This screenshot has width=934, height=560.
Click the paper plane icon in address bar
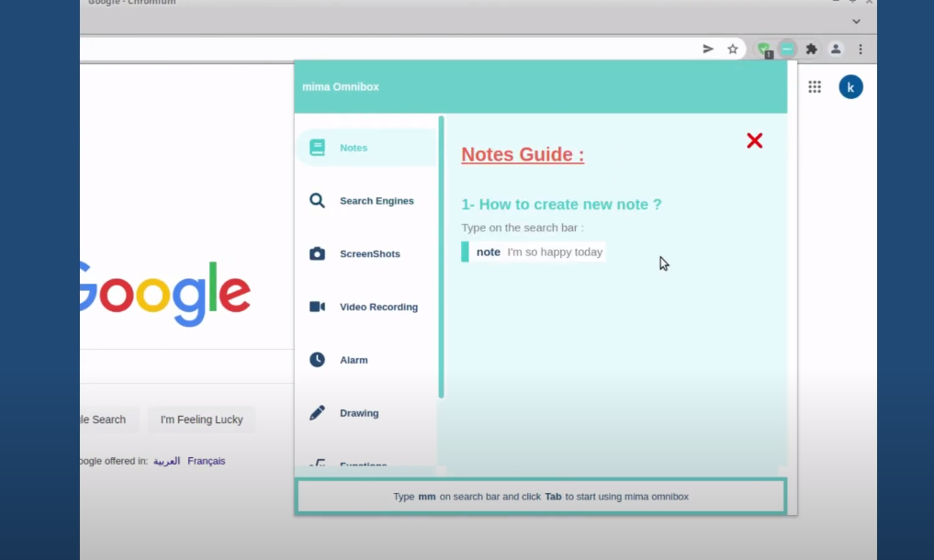707,49
